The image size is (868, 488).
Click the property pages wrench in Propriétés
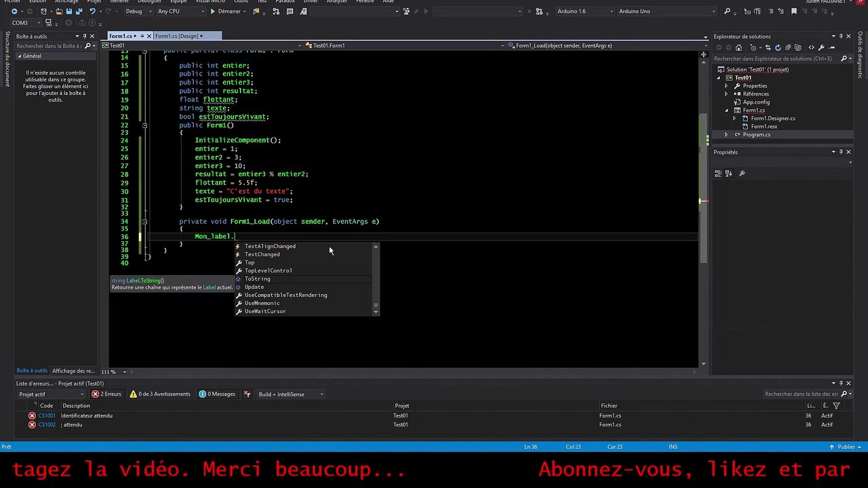pyautogui.click(x=742, y=174)
